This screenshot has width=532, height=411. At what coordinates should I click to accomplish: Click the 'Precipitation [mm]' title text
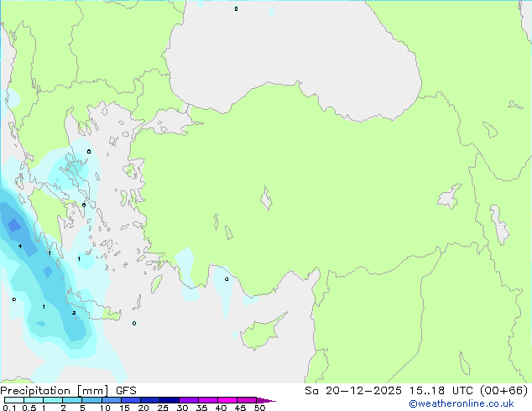pyautogui.click(x=55, y=391)
